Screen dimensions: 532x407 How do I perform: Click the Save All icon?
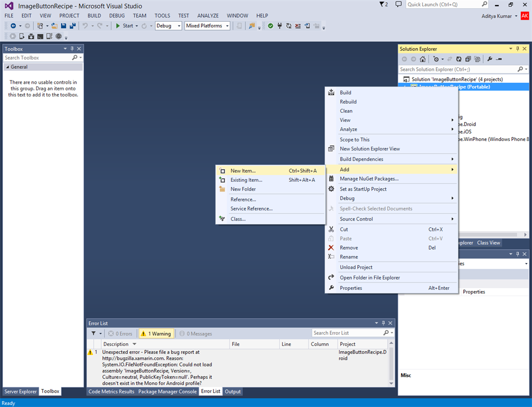73,26
